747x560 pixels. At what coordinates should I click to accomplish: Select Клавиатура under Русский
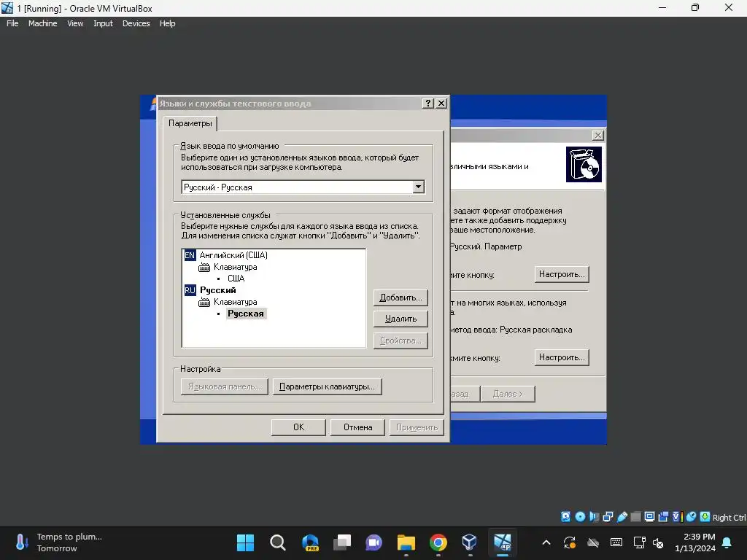236,302
